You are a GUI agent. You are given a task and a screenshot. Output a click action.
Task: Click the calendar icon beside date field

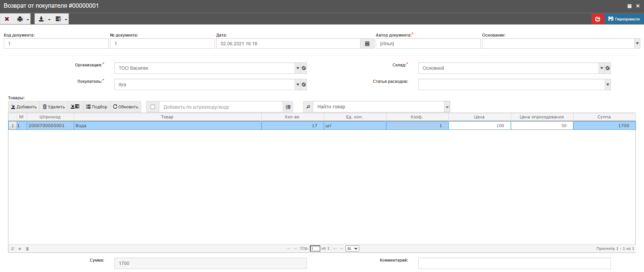click(x=367, y=44)
